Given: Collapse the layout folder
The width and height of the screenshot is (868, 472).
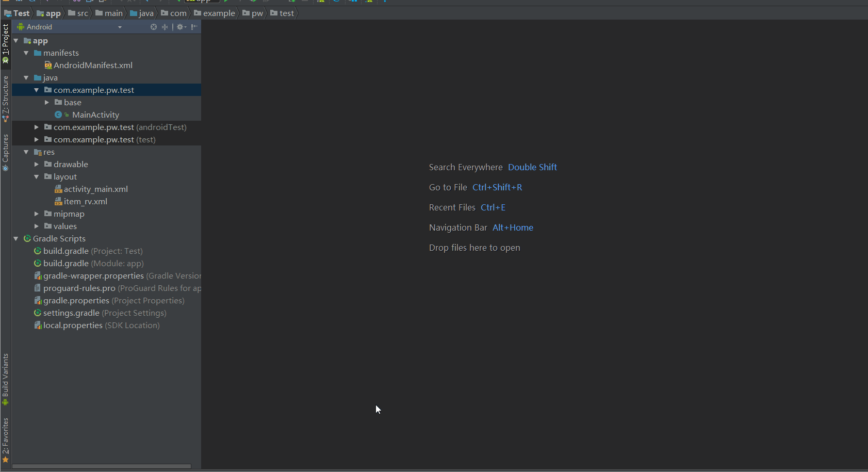Looking at the screenshot, I should 37,177.
